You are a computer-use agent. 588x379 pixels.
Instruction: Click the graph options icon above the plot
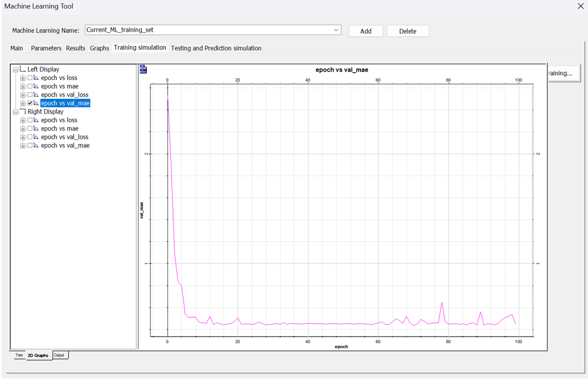144,69
